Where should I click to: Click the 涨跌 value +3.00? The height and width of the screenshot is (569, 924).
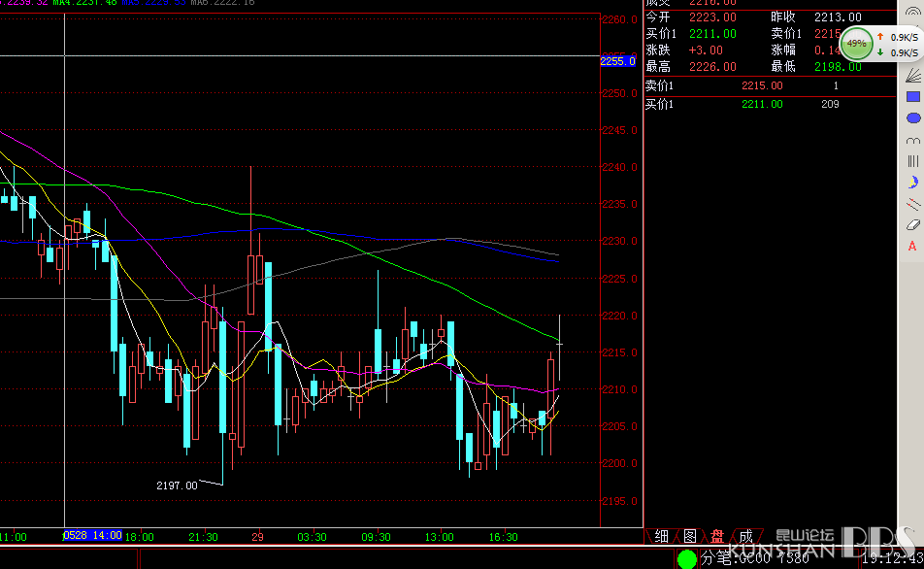(x=706, y=50)
